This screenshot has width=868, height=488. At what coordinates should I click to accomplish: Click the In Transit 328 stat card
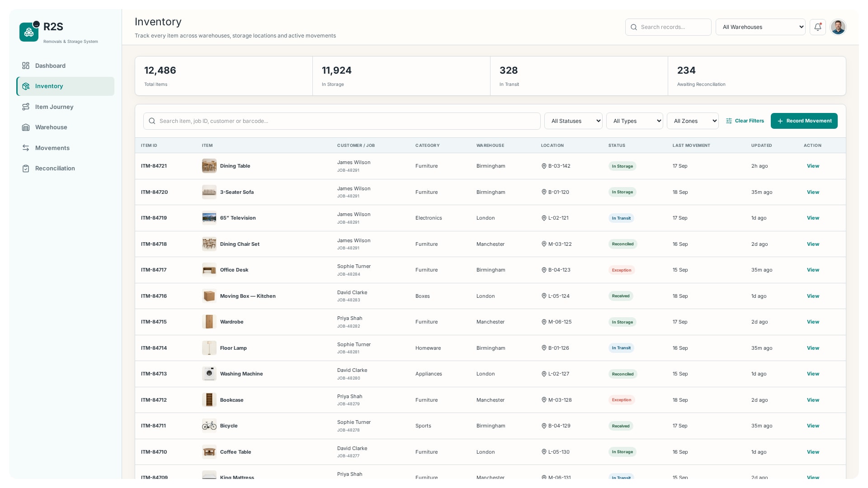579,76
